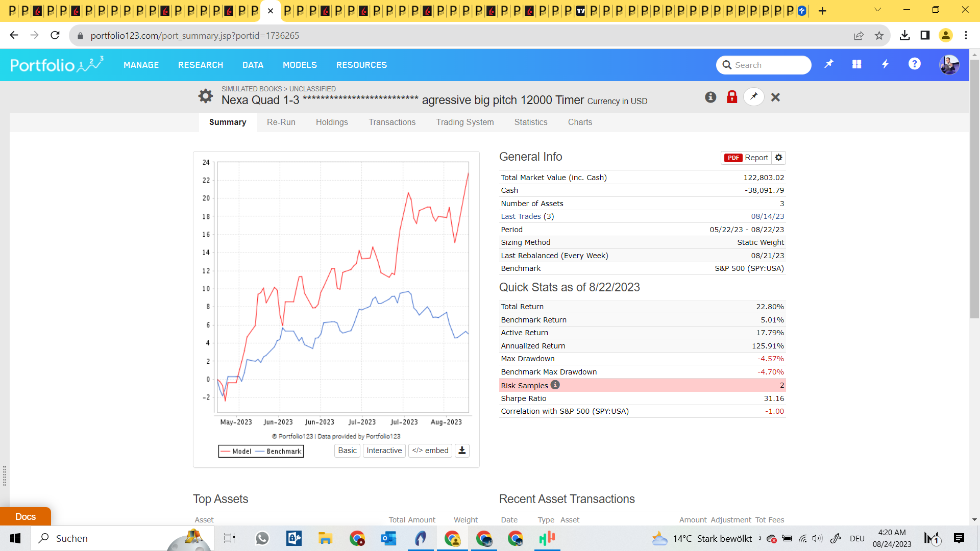
Task: Click the Risk Samples info icon
Action: tap(555, 385)
